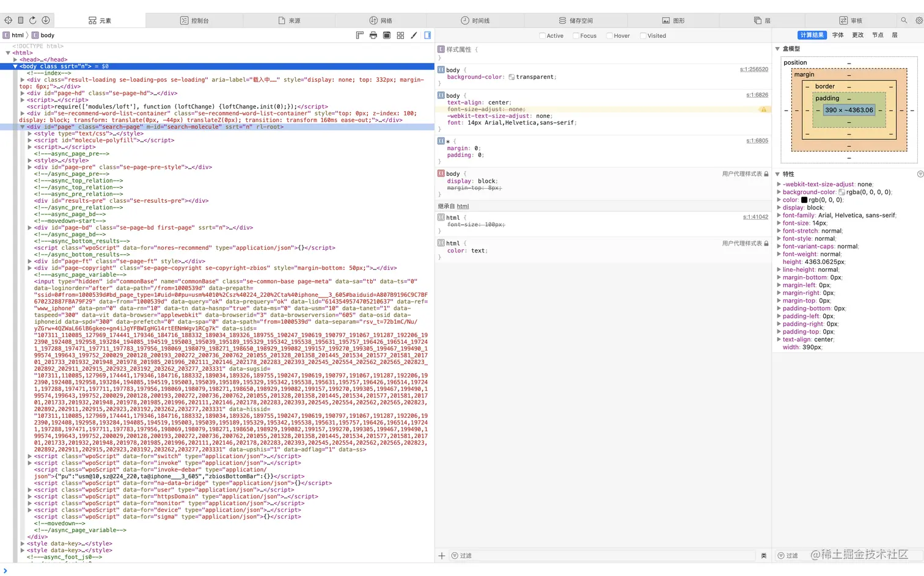Screen dimensions: 924x576
Task: Click the print styles printer icon
Action: (373, 35)
